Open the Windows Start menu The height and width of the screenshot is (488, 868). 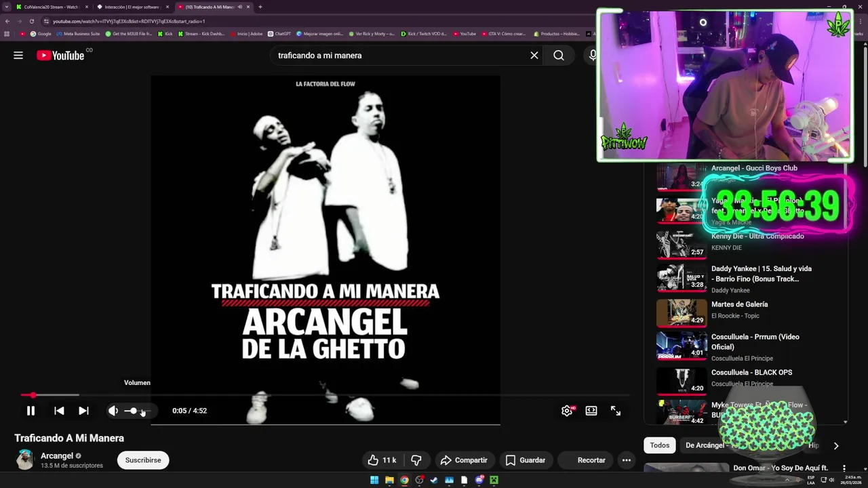tap(374, 480)
